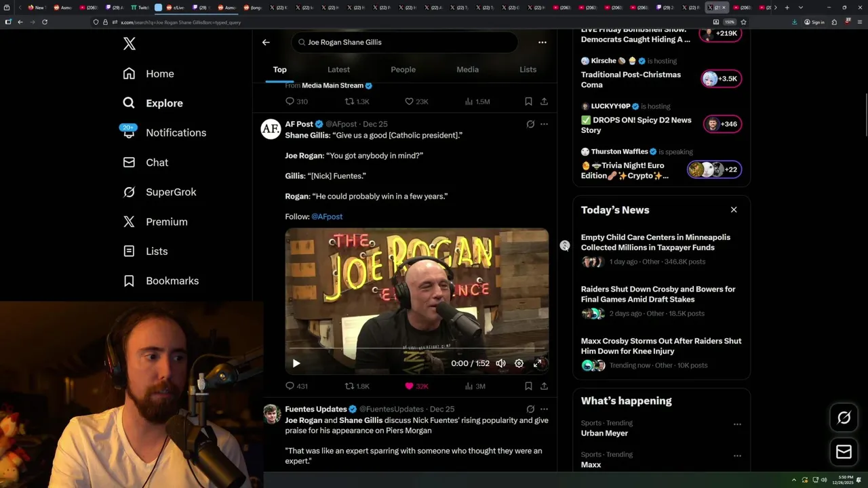
Task: Open Home from the X sidebar
Action: click(149, 74)
